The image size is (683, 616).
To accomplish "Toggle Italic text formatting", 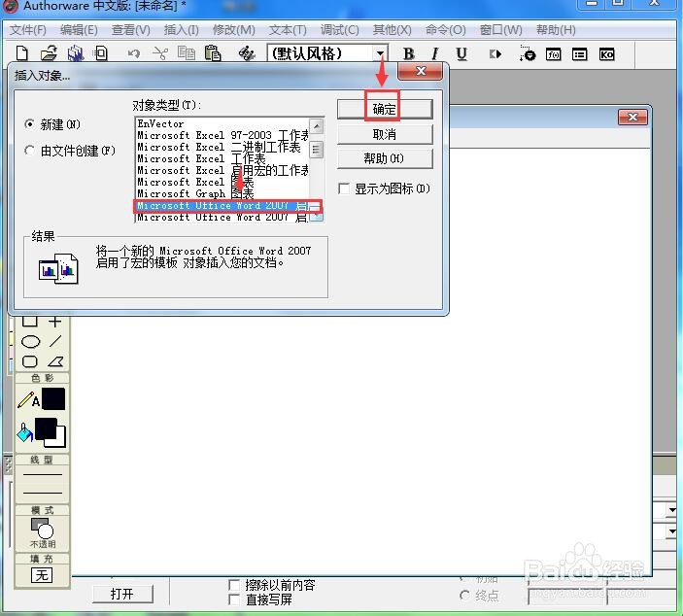I will pos(434,54).
